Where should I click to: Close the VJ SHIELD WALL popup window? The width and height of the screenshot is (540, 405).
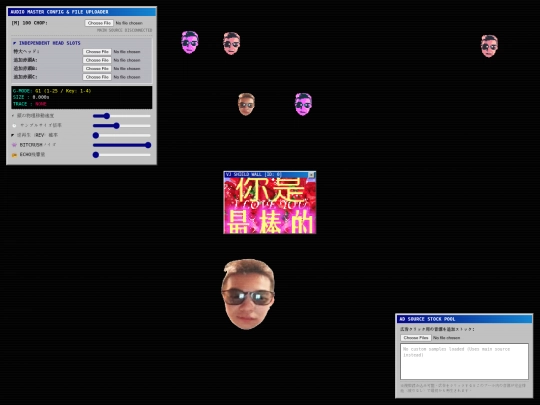coord(311,175)
